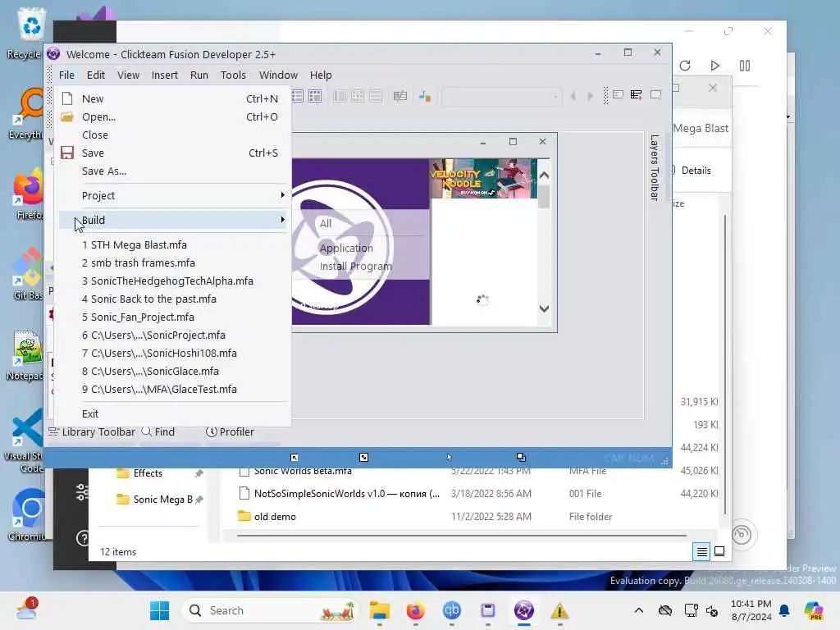Screen dimensions: 840x630
Task: Expand the Project submenu
Action: pyautogui.click(x=174, y=195)
